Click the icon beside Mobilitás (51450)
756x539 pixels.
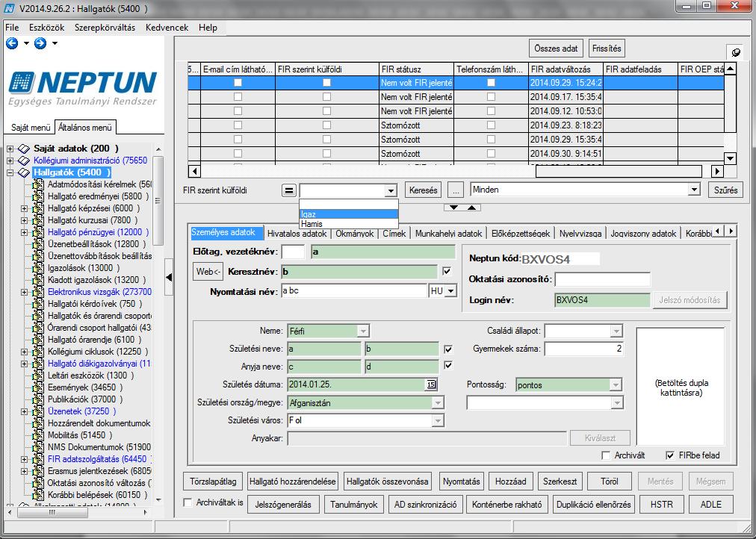pyautogui.click(x=39, y=435)
